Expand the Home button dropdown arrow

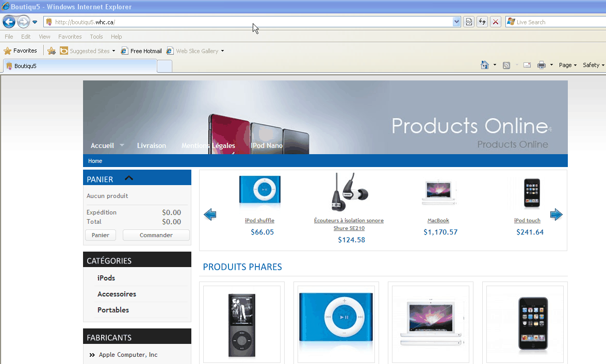(495, 65)
